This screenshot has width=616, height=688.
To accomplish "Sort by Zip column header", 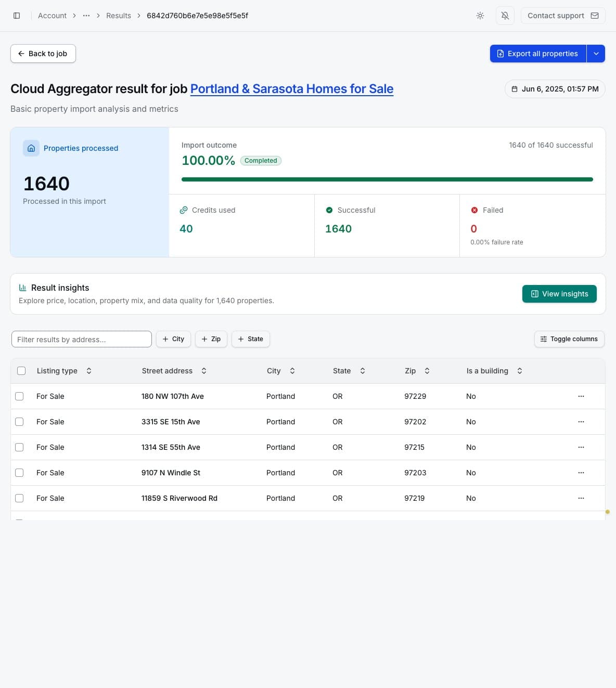I will point(417,371).
